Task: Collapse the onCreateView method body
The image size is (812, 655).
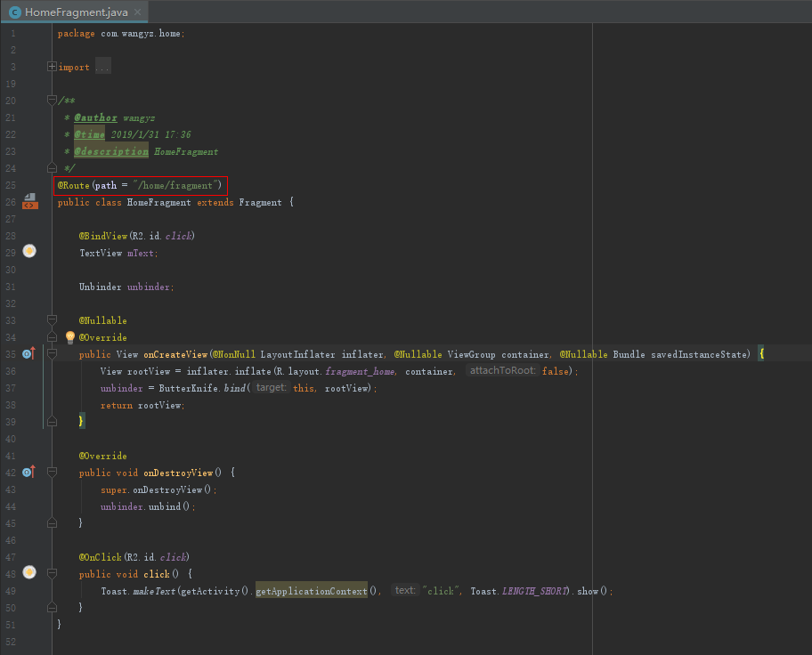Action: [52, 354]
